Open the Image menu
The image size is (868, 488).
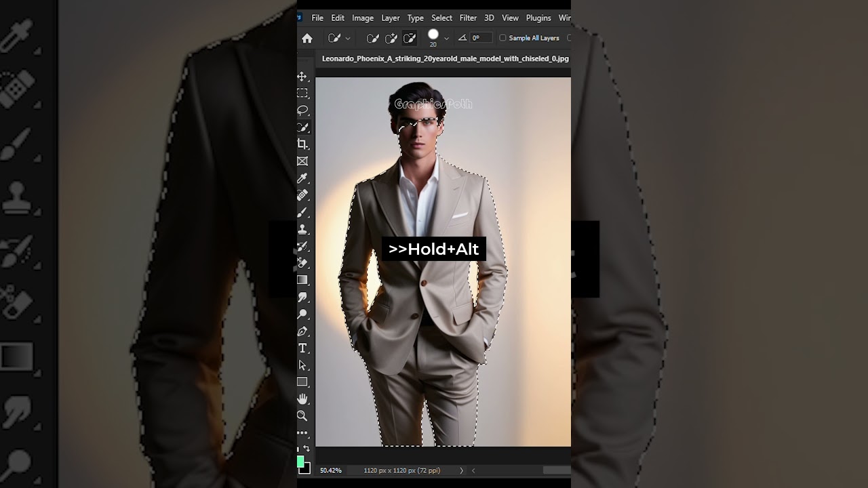(x=363, y=18)
